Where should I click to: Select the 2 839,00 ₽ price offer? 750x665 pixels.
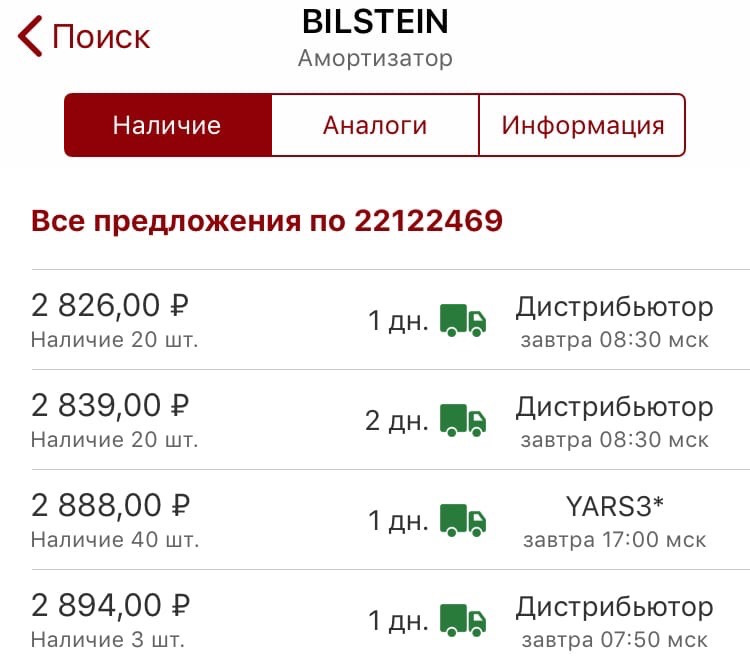pos(110,405)
